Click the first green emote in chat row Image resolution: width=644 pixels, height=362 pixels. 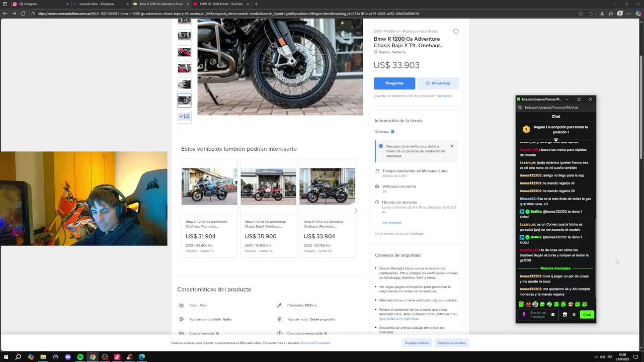pyautogui.click(x=521, y=304)
